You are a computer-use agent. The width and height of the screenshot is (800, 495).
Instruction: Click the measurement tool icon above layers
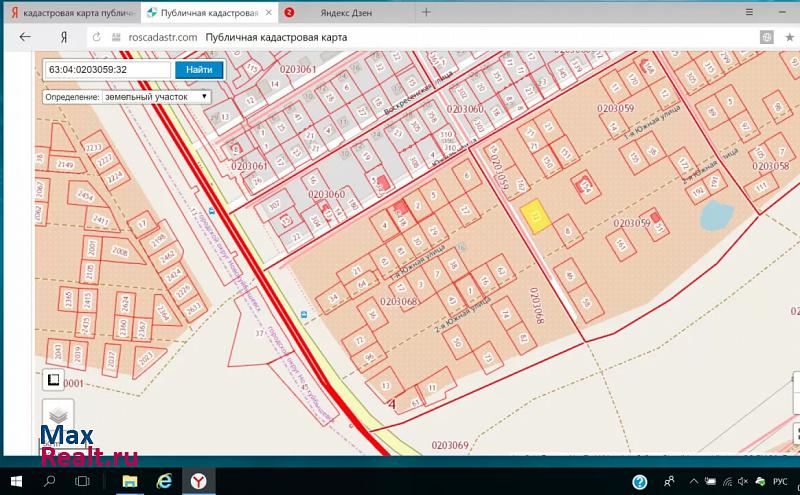click(x=52, y=379)
